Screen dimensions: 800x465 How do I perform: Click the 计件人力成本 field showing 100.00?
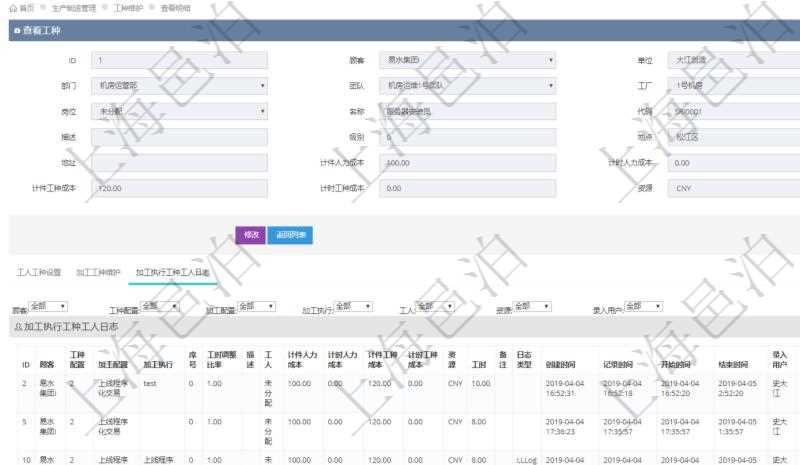coord(468,162)
